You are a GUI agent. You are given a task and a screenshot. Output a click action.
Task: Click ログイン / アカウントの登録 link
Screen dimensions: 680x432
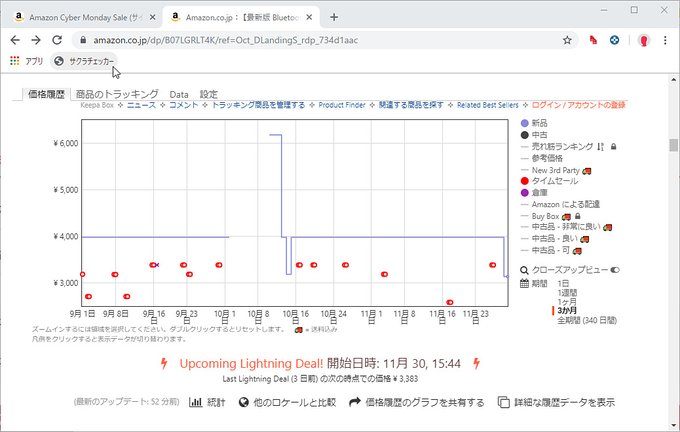pyautogui.click(x=579, y=105)
